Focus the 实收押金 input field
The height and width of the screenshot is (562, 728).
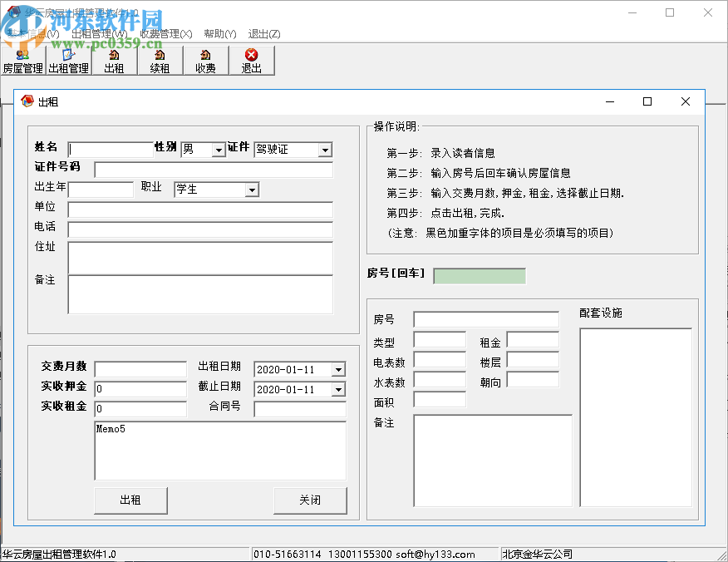[x=140, y=389]
